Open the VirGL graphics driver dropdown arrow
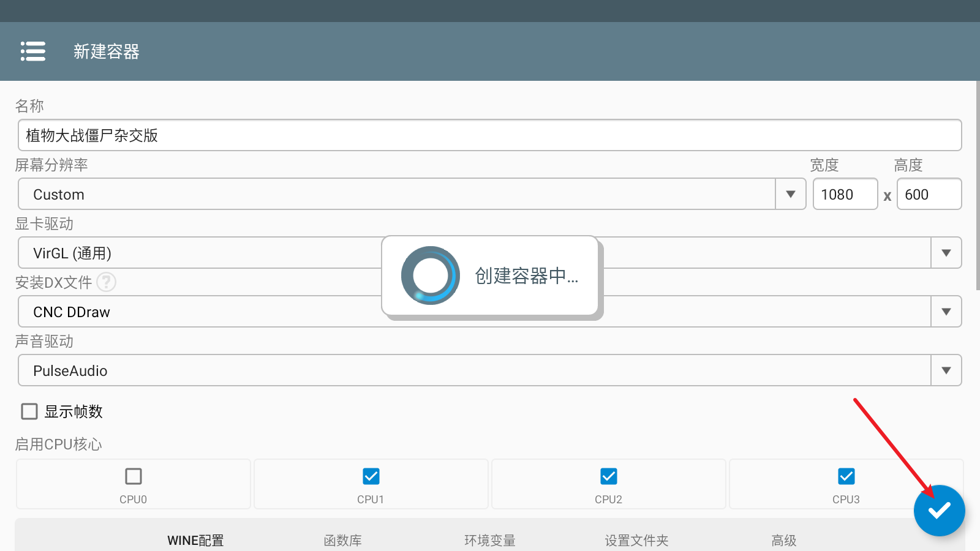Image resolution: width=980 pixels, height=551 pixels. tap(946, 253)
